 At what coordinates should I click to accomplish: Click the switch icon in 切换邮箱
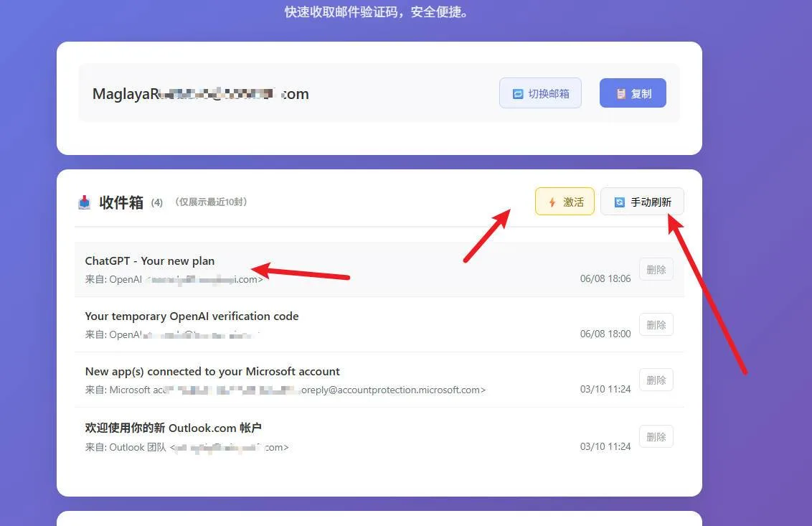coord(518,94)
